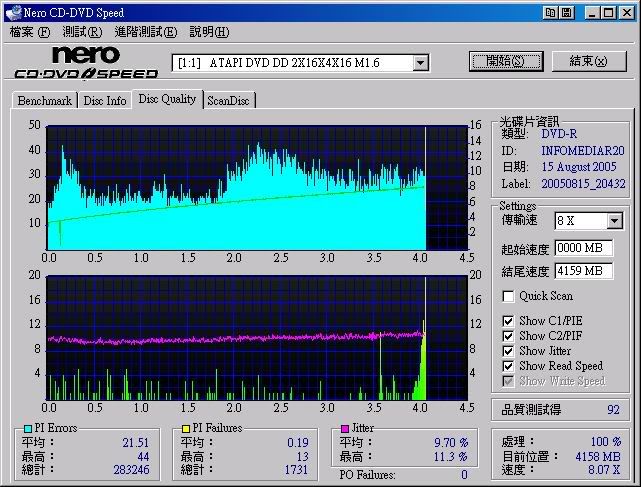Screen dimensions: 641x487
Task: Click the PI Failures total 1731
Action: pyautogui.click(x=296, y=470)
